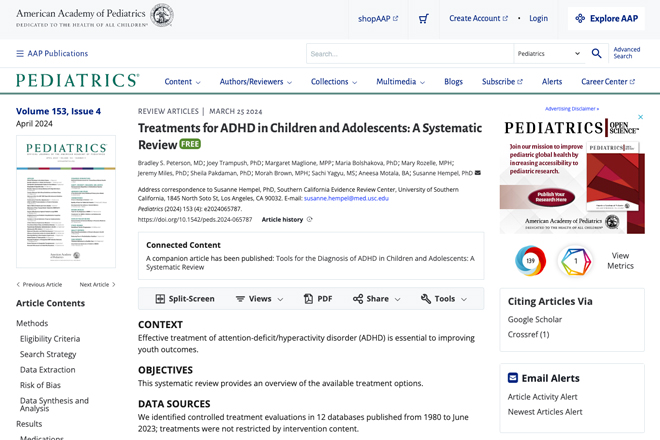
Task: Open the article PDF
Action: tap(318, 299)
